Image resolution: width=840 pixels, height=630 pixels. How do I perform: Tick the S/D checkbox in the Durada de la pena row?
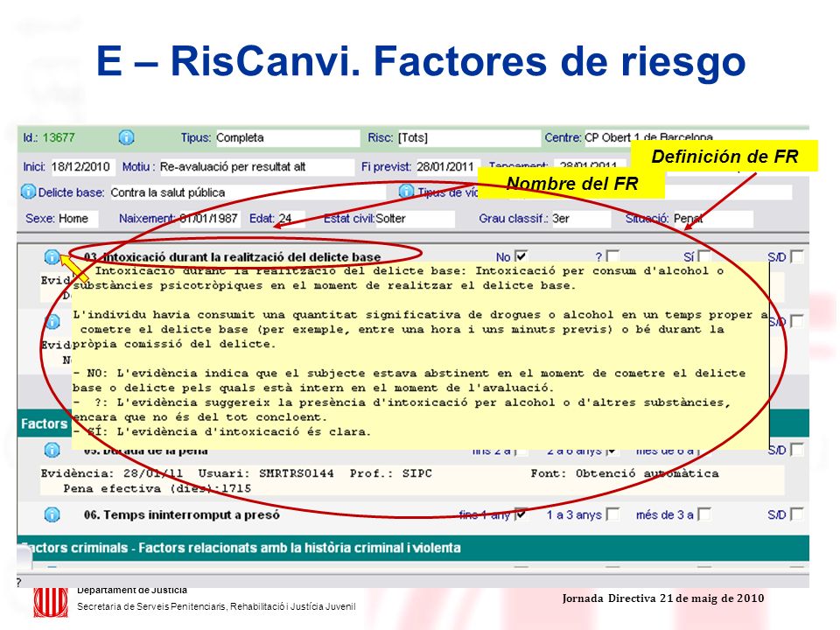[x=797, y=450]
